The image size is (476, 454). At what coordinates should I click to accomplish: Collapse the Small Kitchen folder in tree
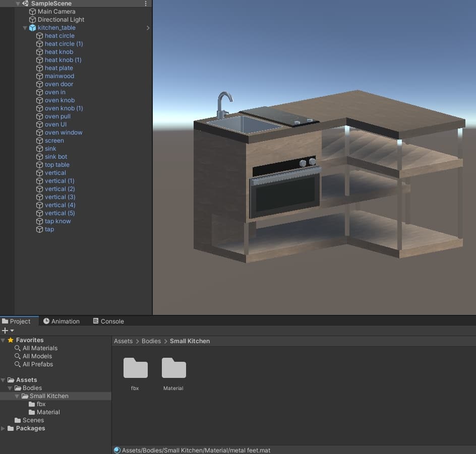pyautogui.click(x=18, y=396)
